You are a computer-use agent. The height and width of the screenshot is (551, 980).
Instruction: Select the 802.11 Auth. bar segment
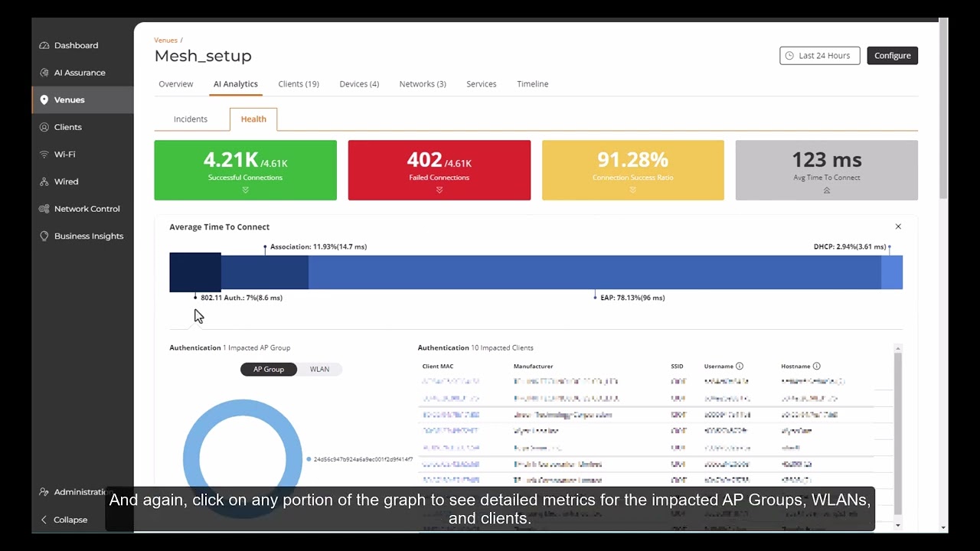pyautogui.click(x=195, y=272)
